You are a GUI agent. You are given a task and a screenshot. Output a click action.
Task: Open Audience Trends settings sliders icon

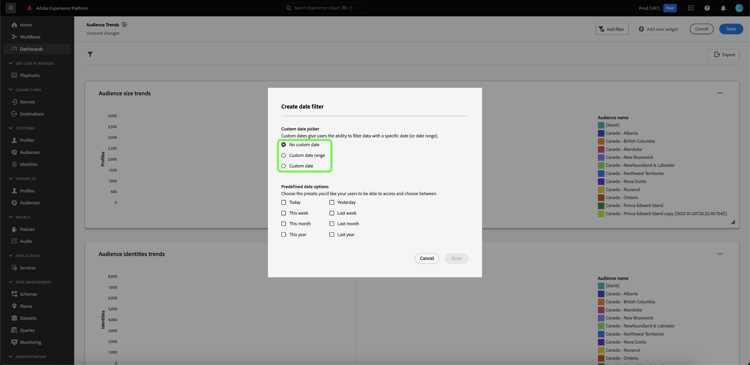click(124, 24)
